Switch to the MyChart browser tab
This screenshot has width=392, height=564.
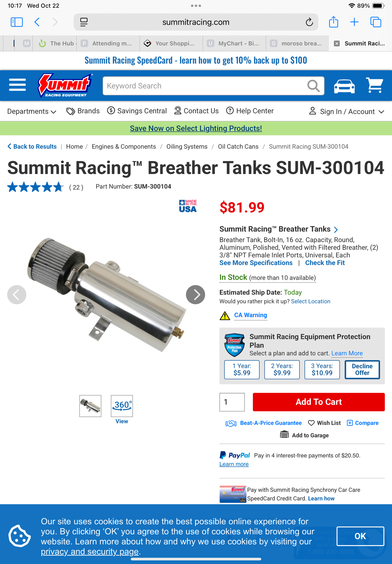click(234, 43)
